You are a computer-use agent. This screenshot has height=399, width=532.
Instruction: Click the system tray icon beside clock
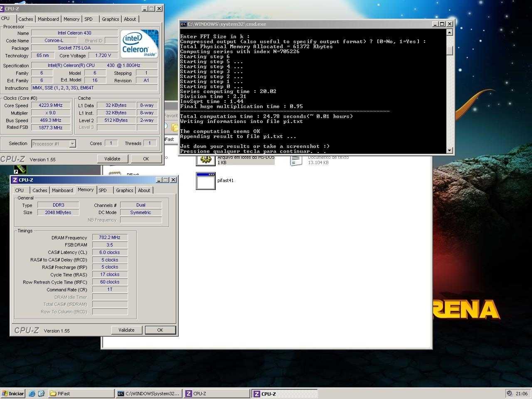tap(510, 394)
